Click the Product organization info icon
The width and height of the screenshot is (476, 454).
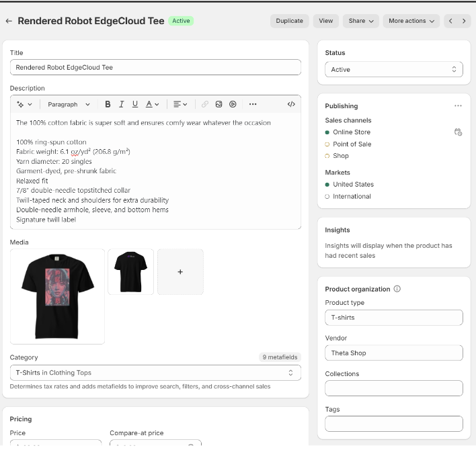pos(397,289)
